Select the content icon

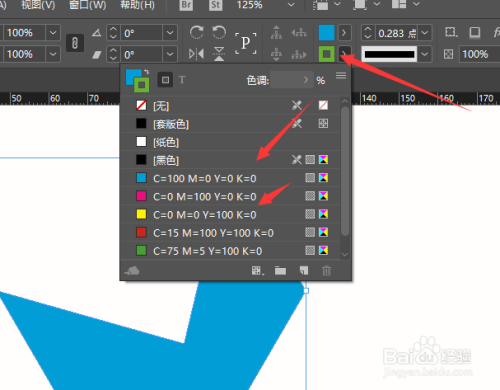pyautogui.click(x=276, y=54)
